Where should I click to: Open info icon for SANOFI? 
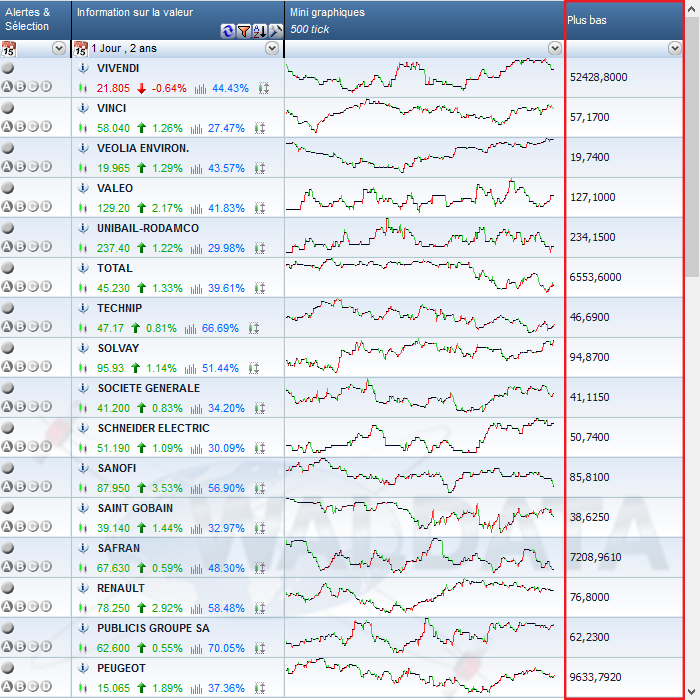click(x=83, y=468)
